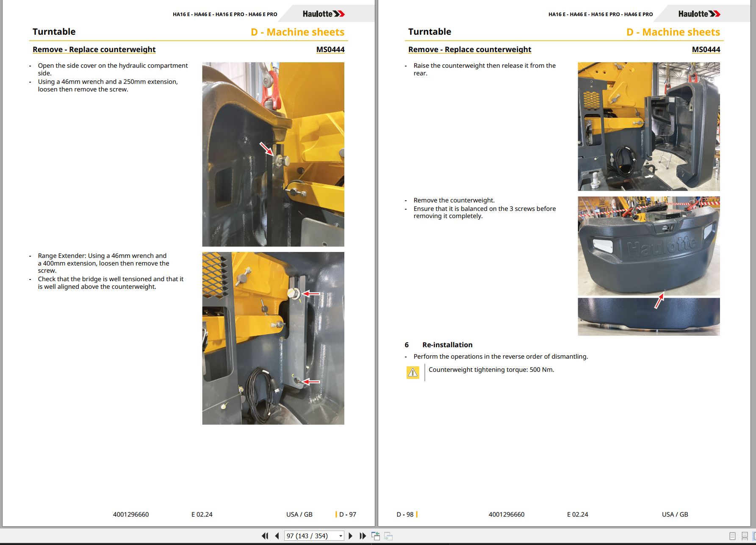The height and width of the screenshot is (545, 756).
Task: Click 'Using a 46mm wrench and a 250mm extension' text
Action: 108,82
